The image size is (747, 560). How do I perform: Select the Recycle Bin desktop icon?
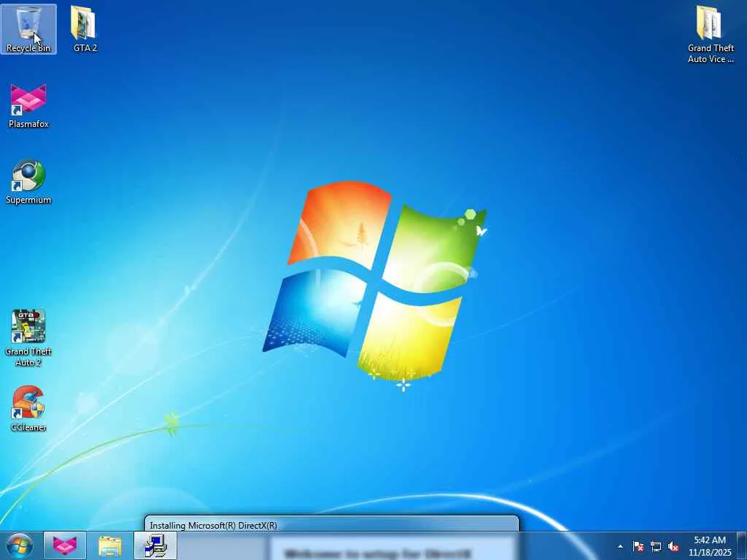28,29
